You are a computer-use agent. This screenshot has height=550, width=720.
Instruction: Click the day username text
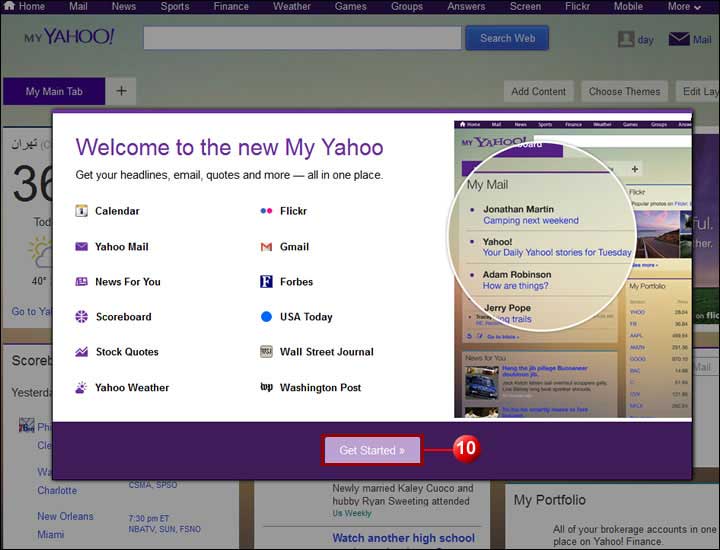click(645, 40)
